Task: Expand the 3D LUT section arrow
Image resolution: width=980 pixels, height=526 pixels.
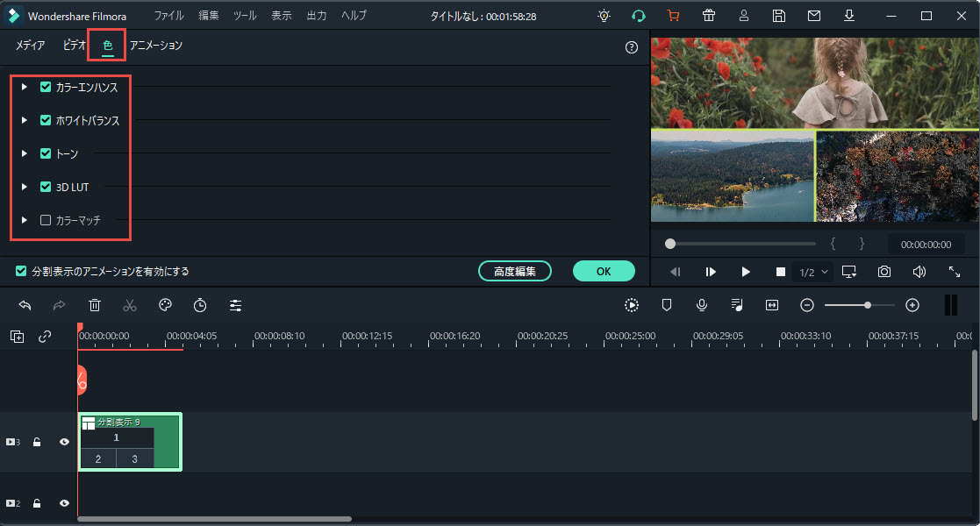Action: [x=25, y=186]
